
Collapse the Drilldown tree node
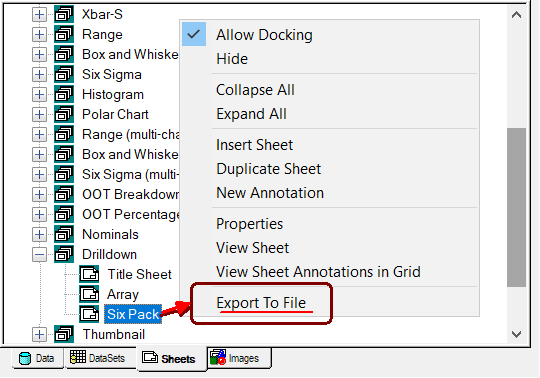(x=39, y=255)
